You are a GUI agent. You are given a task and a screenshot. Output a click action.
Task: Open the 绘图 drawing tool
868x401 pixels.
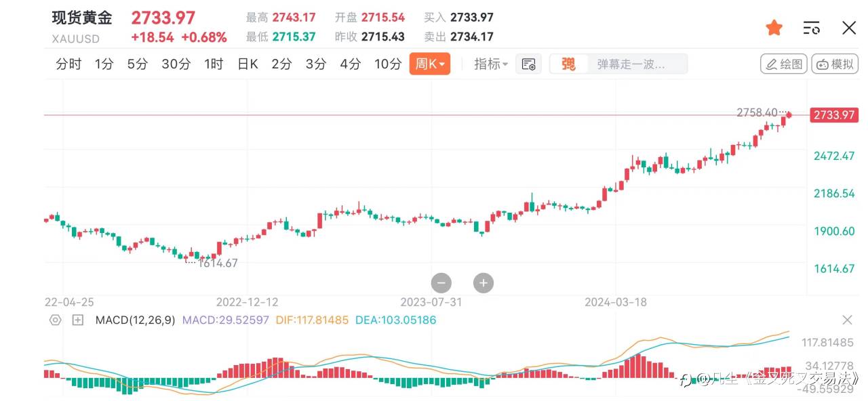784,64
